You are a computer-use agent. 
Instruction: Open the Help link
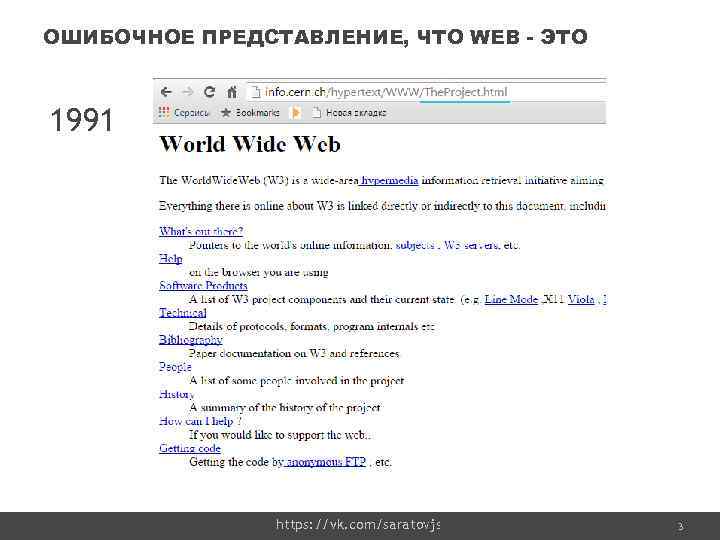(170, 259)
